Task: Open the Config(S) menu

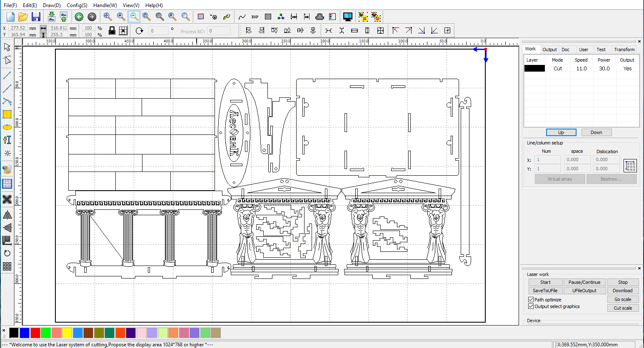Action: click(77, 5)
